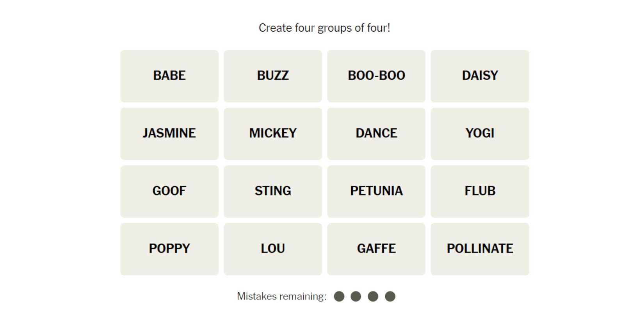Tap the FLUB word tile
Viewport: 644px width, 322px height.
tap(480, 191)
